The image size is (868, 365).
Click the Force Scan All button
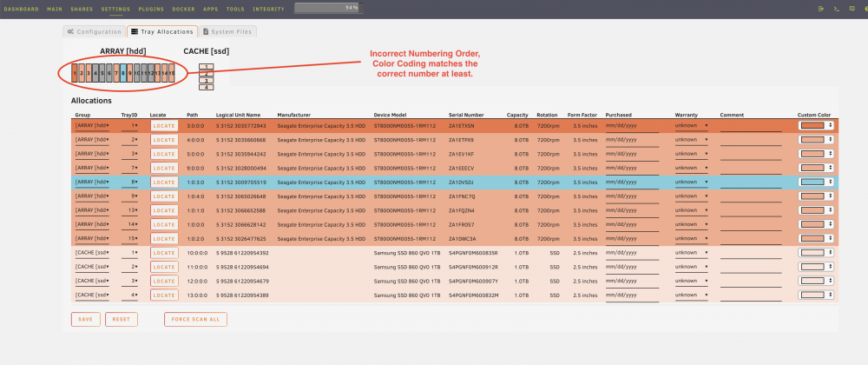tap(195, 320)
